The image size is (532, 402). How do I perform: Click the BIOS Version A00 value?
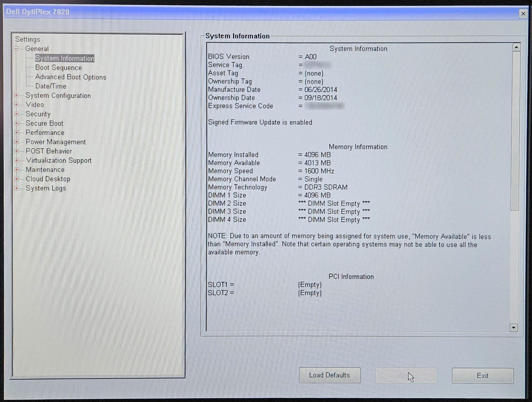311,57
